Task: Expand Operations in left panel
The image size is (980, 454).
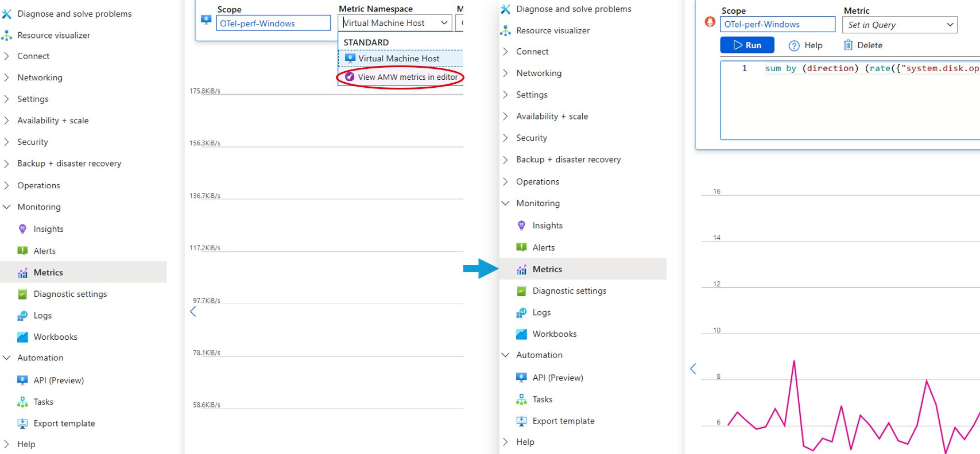Action: tap(6, 185)
